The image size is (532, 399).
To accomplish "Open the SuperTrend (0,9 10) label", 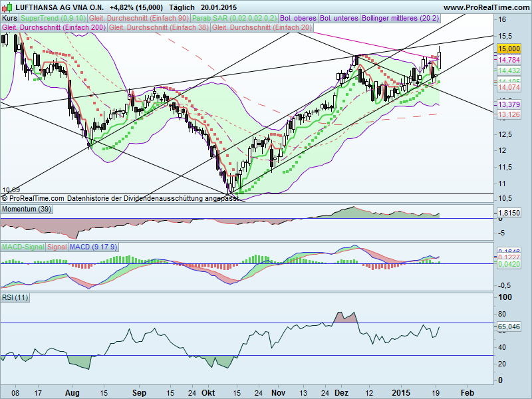I will (53, 19).
